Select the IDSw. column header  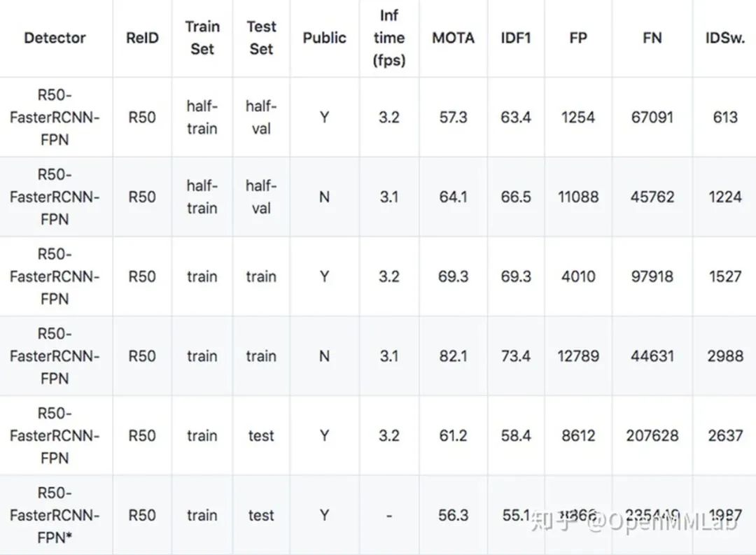tap(724, 38)
